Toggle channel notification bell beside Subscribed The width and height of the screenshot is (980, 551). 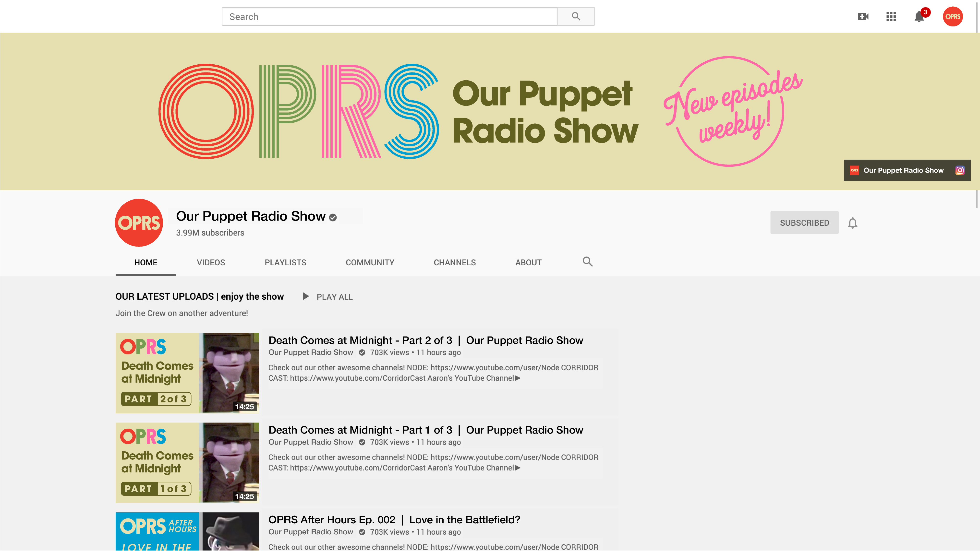[853, 223]
